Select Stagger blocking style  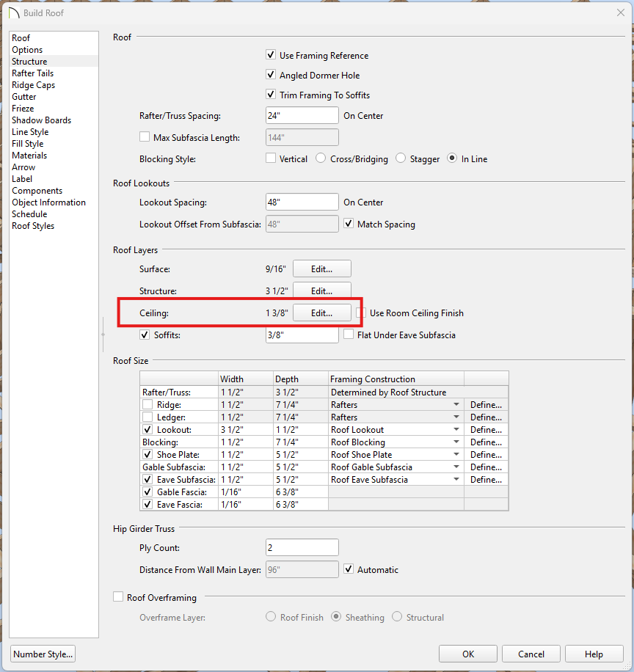[x=401, y=158]
